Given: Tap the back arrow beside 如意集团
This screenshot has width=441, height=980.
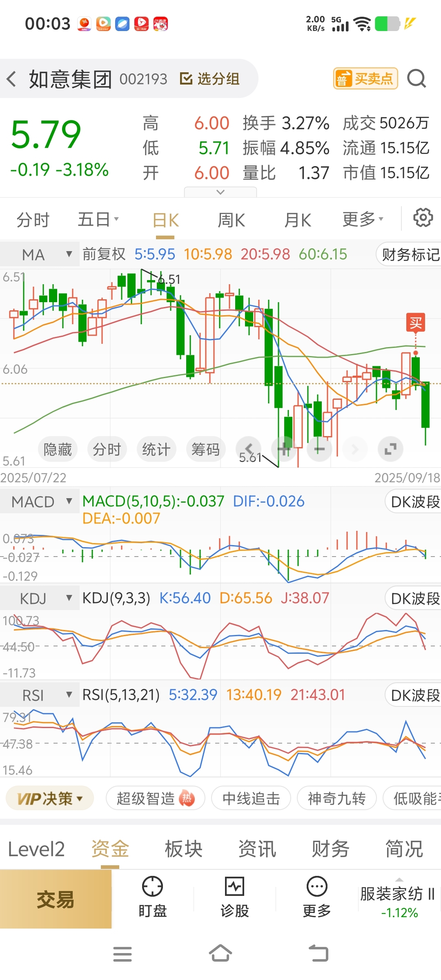Looking at the screenshot, I should (12, 78).
